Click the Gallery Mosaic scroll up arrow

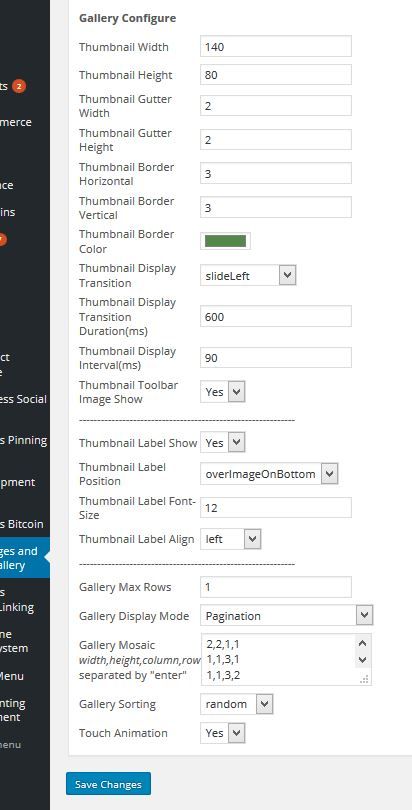point(362,644)
